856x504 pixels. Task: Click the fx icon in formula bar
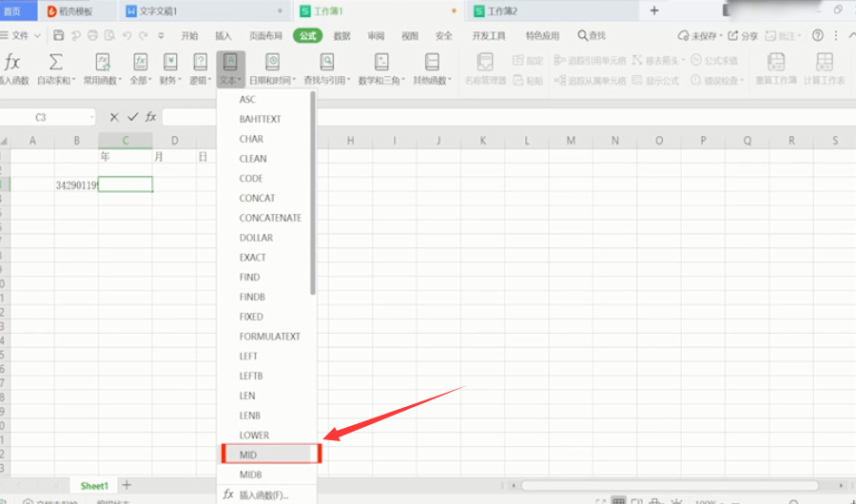150,117
